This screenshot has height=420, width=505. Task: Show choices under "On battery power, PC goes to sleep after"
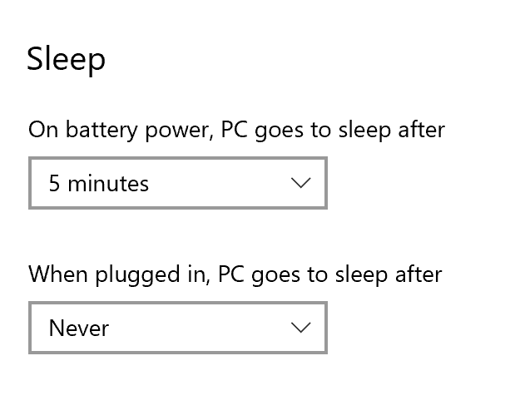(177, 183)
